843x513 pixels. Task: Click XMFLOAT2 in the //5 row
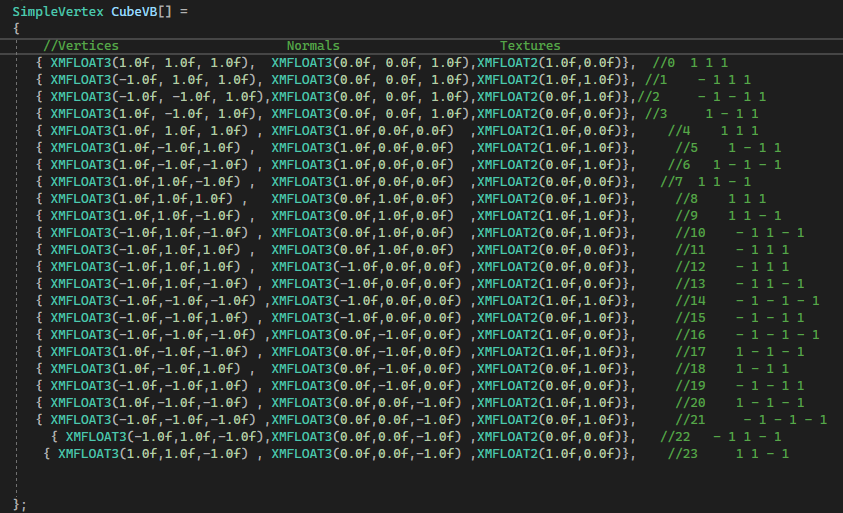pyautogui.click(x=507, y=148)
